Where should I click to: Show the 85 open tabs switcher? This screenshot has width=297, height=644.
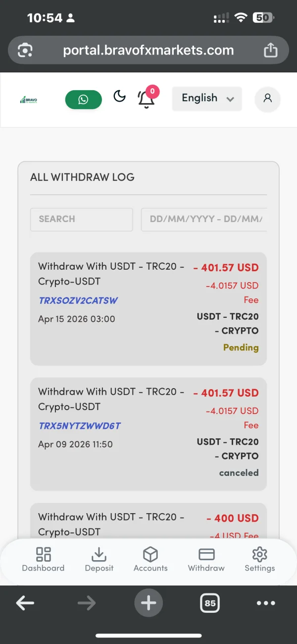pos(210,603)
